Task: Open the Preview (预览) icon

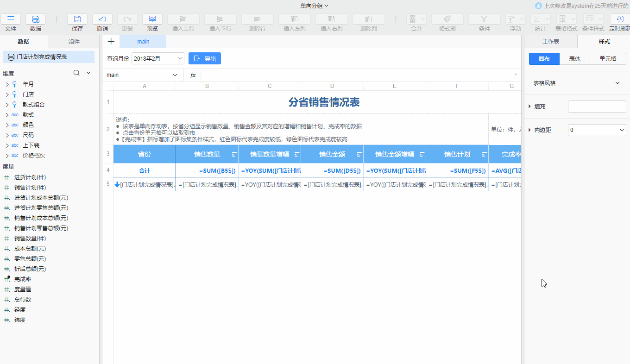Action: click(x=152, y=19)
